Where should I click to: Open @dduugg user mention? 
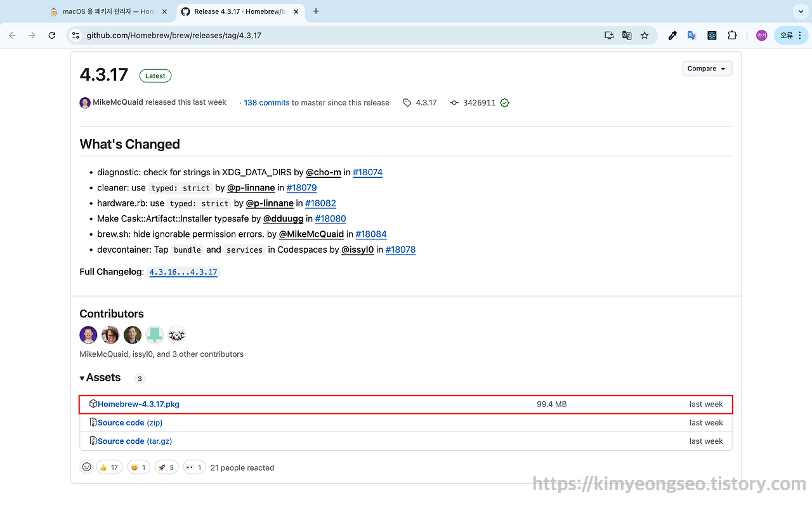tap(284, 218)
